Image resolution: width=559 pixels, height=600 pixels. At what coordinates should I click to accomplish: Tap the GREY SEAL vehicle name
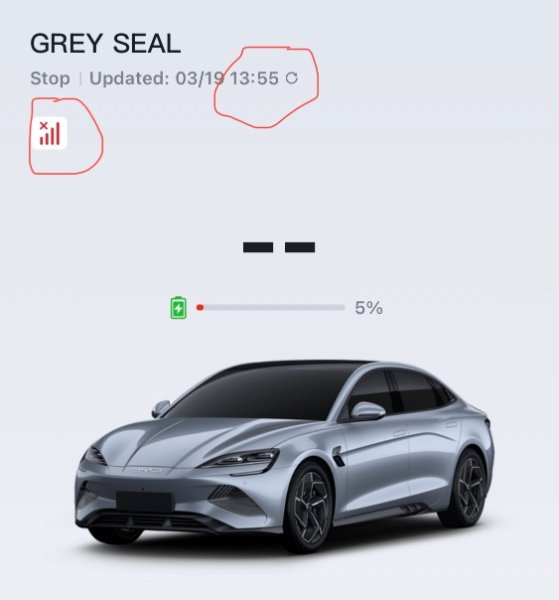coord(105,44)
